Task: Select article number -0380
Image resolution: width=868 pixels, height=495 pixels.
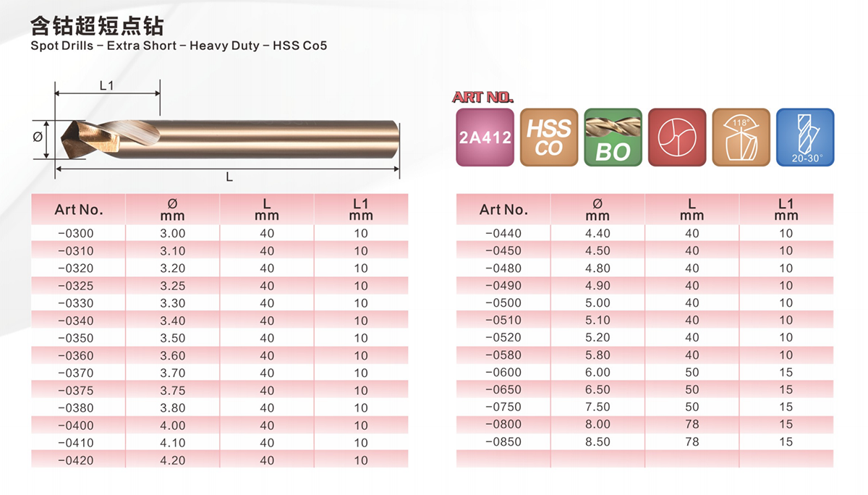Action: (x=75, y=407)
